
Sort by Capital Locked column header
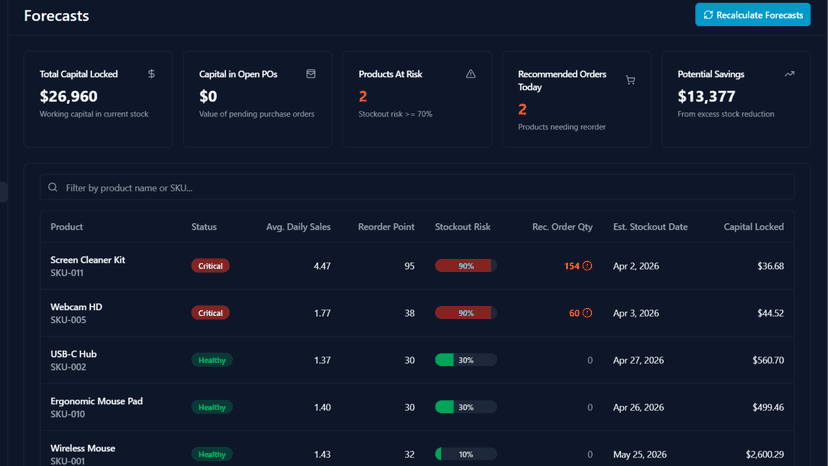(754, 227)
